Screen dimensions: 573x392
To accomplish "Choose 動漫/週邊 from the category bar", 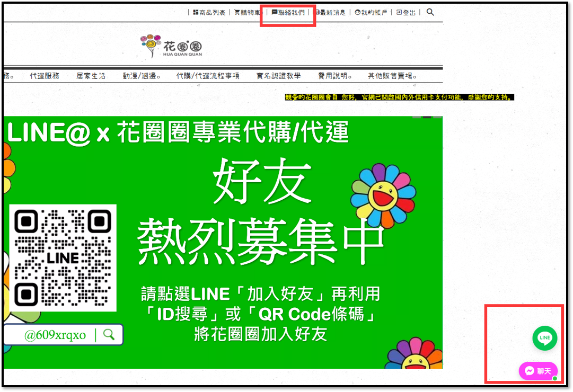I will click(x=142, y=76).
